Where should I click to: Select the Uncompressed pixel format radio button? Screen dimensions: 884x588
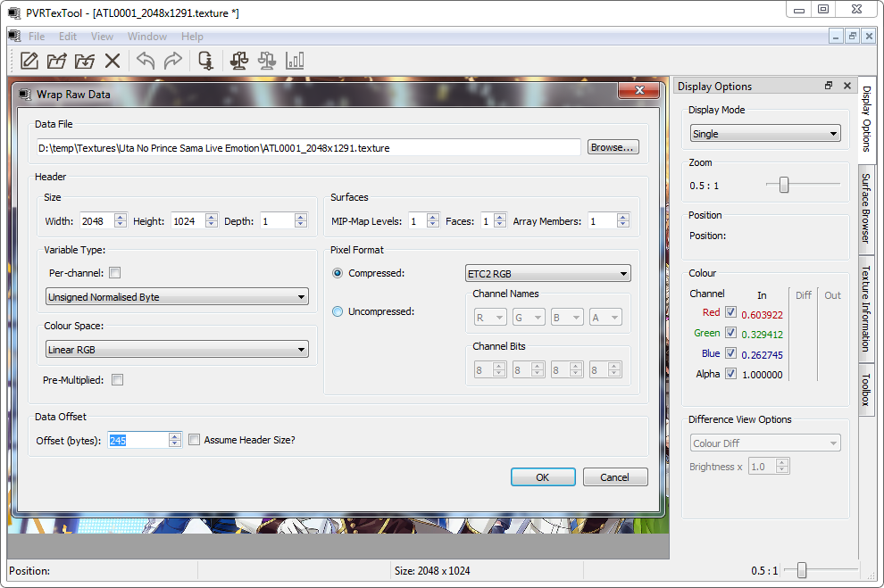point(337,311)
